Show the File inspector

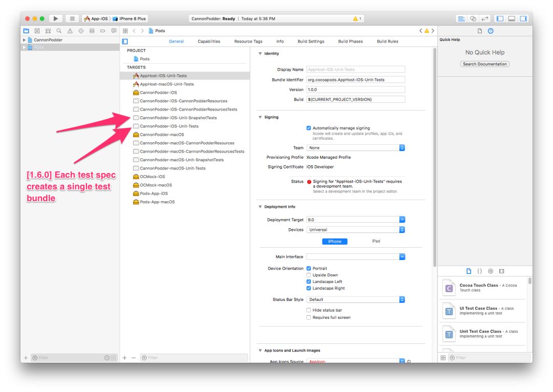point(480,31)
